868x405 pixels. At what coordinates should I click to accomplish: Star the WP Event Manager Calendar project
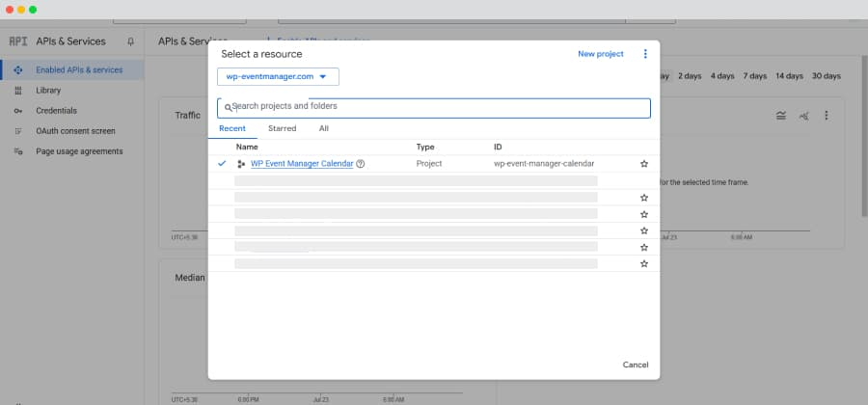coord(644,164)
